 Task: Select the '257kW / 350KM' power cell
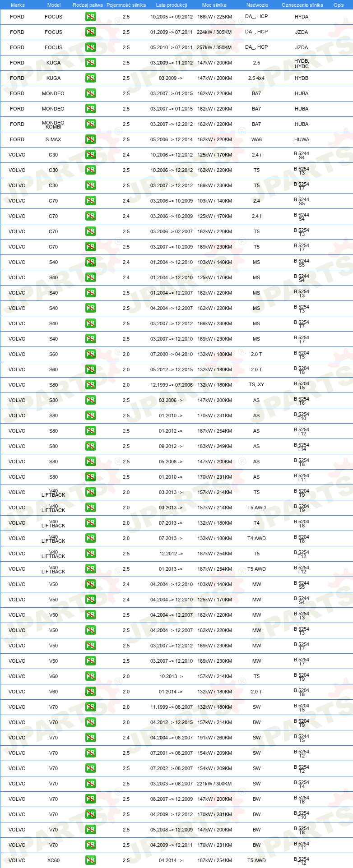tap(214, 47)
